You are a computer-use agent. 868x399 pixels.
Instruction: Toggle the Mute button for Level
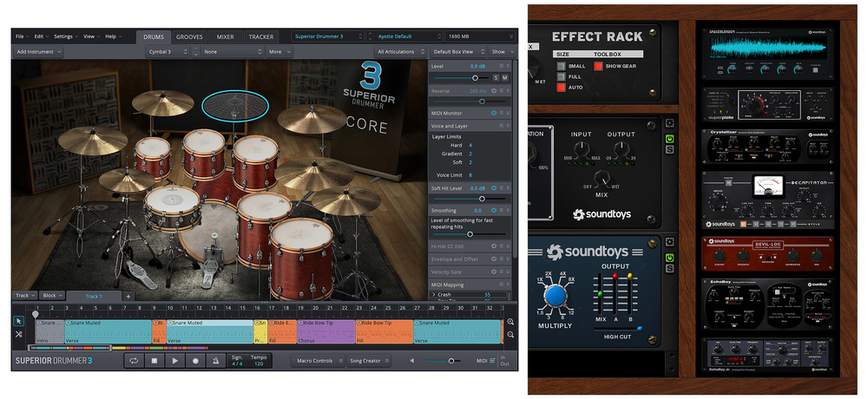[x=505, y=78]
